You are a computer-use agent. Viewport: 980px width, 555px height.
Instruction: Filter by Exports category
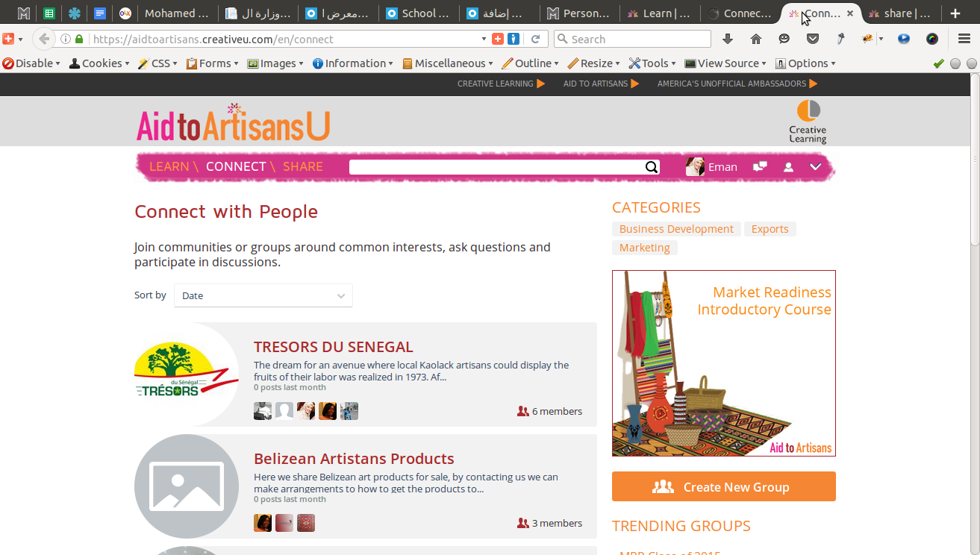pos(770,229)
